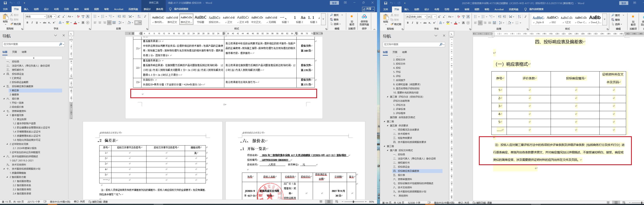Collapse 第三章 评标办法 node in right navigation
This screenshot has height=205, width=644.
coord(387,97)
